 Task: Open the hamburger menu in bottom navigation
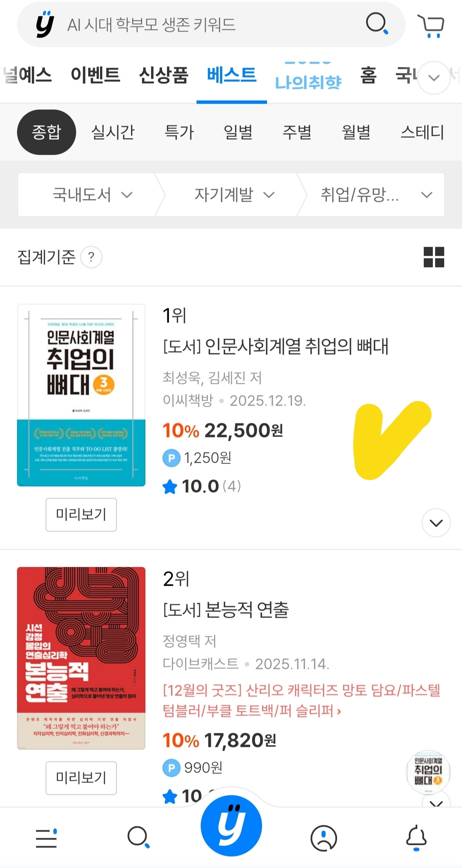click(x=46, y=837)
